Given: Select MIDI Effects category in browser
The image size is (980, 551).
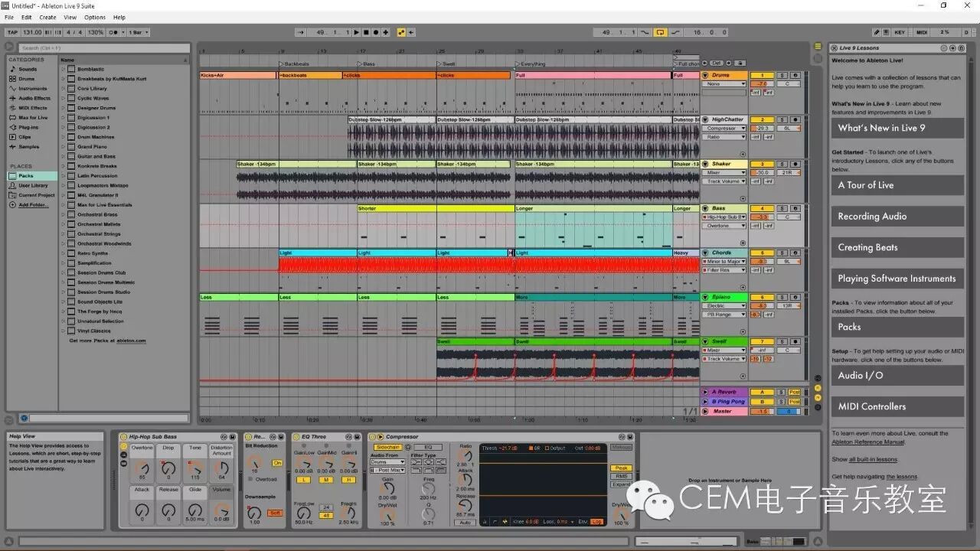Looking at the screenshot, I should (x=33, y=108).
